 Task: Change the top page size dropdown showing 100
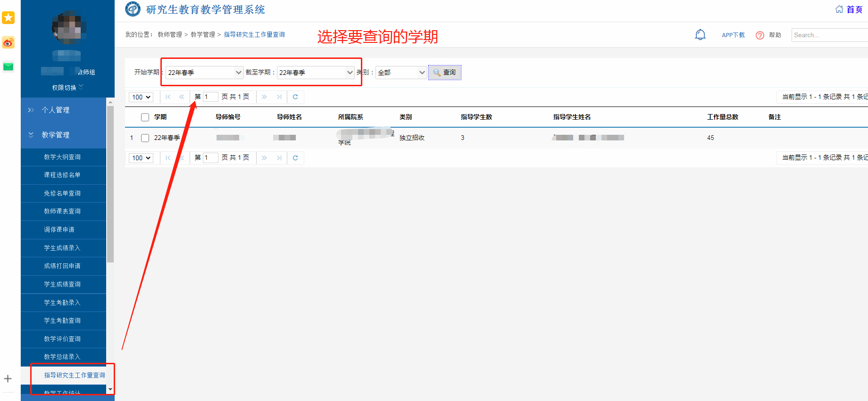(141, 97)
